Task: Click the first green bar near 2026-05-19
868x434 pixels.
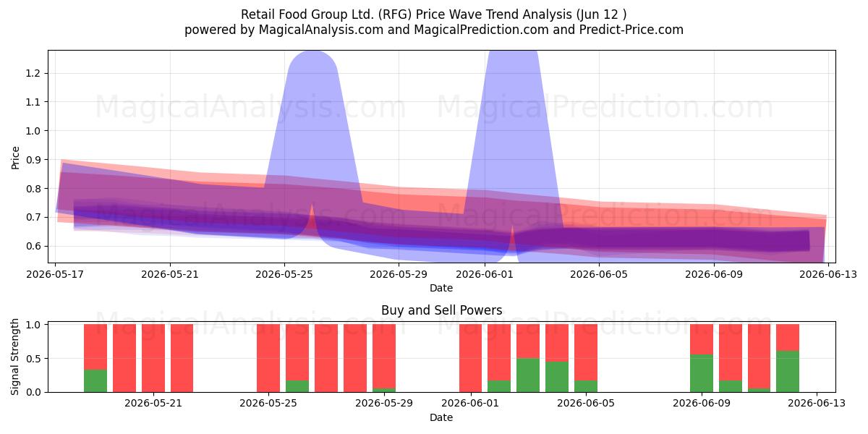Action: pyautogui.click(x=95, y=380)
